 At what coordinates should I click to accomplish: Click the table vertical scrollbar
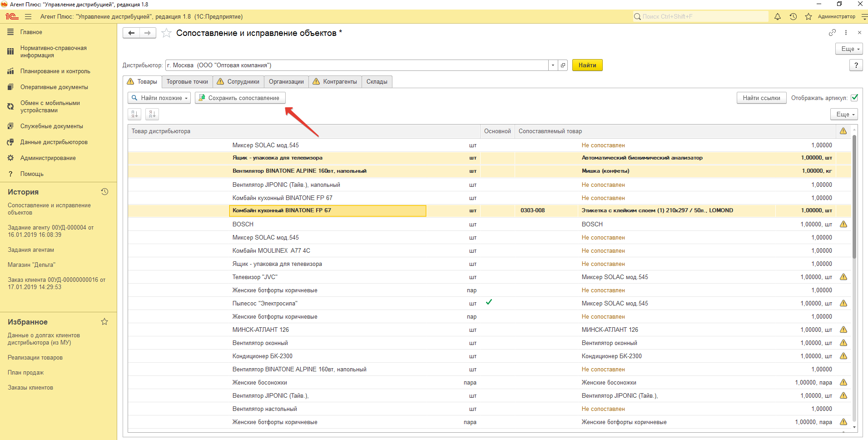pos(854,196)
